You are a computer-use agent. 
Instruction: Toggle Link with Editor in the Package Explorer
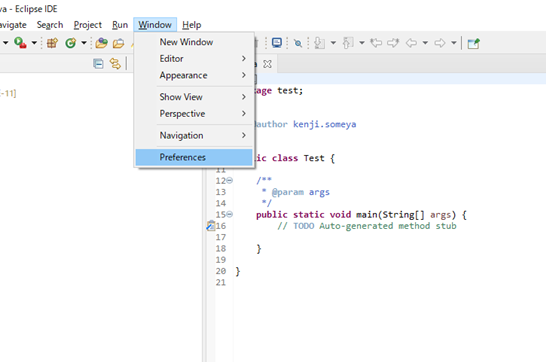click(x=115, y=64)
